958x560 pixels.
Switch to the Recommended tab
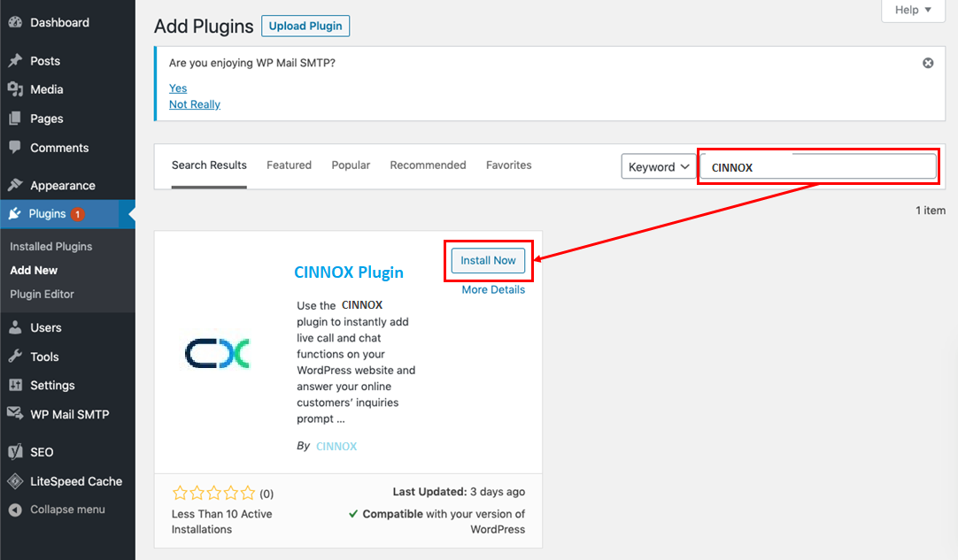(428, 165)
